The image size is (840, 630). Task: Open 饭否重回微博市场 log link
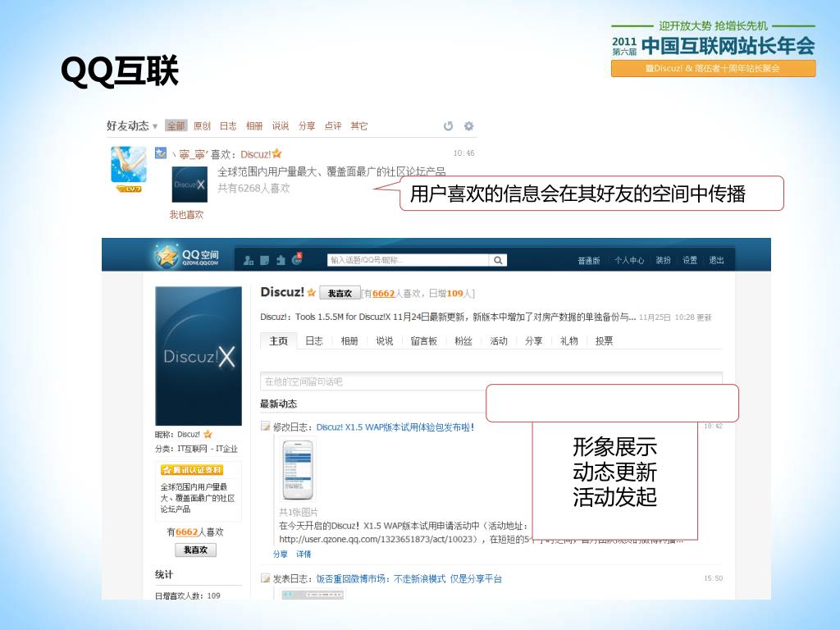pos(409,578)
